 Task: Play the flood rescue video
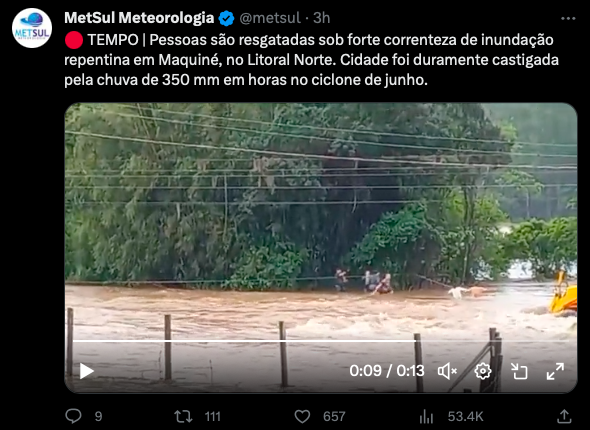[x=87, y=371]
